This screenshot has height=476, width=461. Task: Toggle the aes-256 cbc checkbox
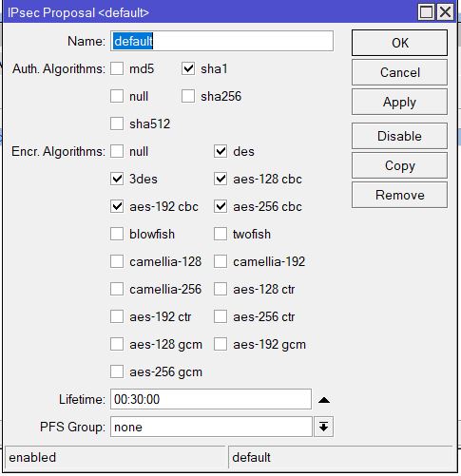click(x=221, y=206)
